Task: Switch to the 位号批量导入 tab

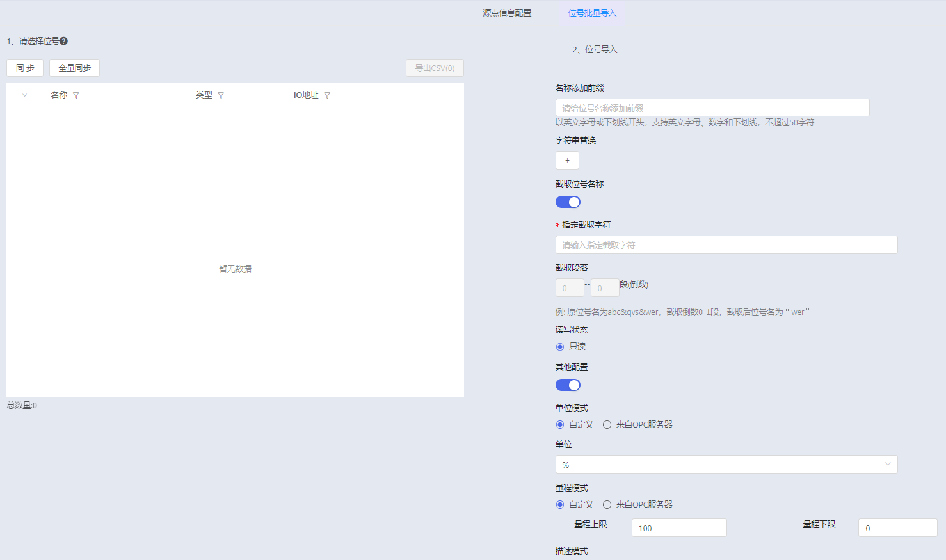Action: 592,13
